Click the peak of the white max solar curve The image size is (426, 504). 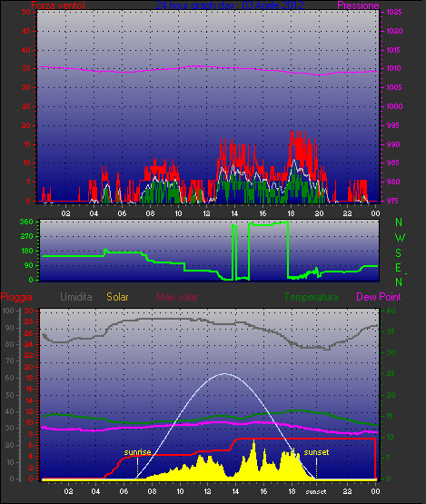pyautogui.click(x=224, y=373)
